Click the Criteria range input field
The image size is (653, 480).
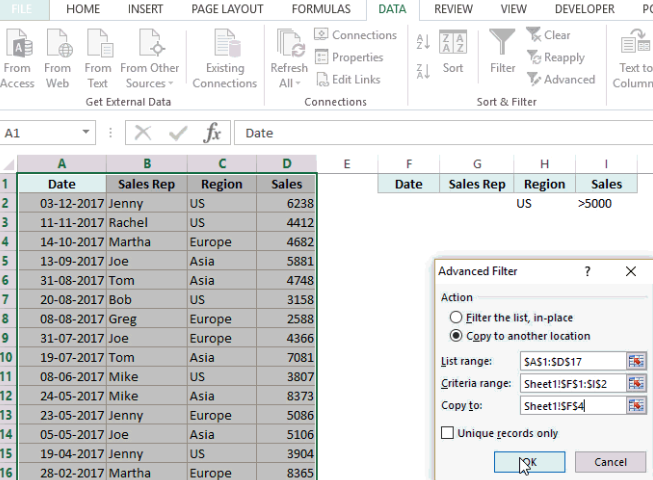point(572,383)
